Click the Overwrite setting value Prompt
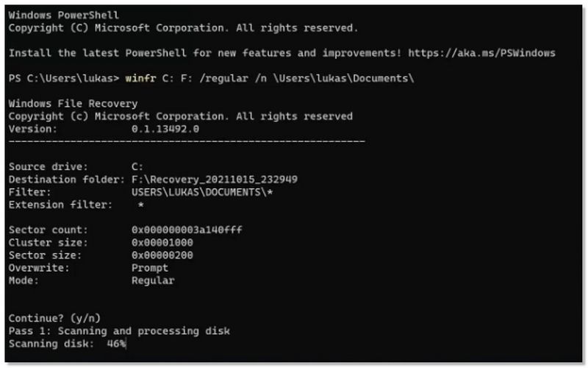This screenshot has width=588, height=368. click(149, 268)
